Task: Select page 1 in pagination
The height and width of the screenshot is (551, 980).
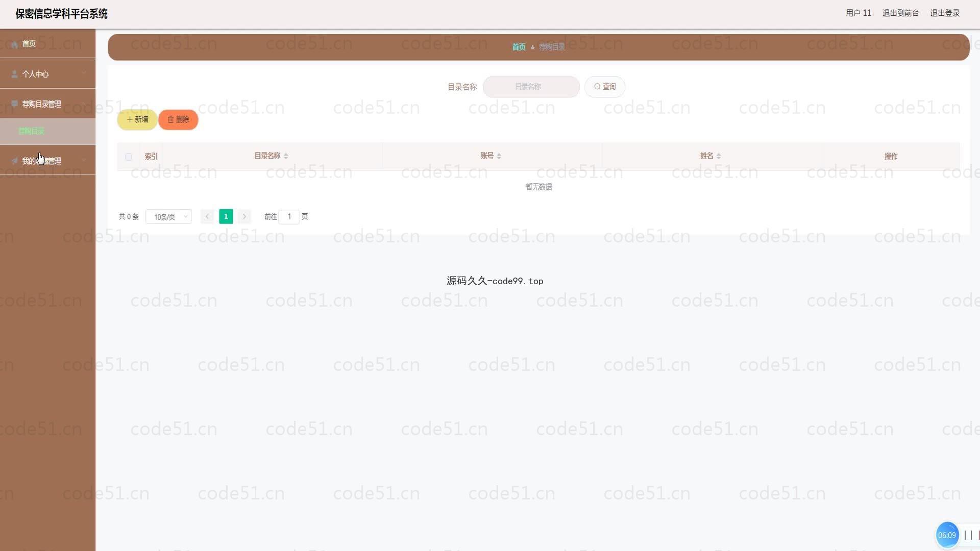Action: (x=226, y=217)
